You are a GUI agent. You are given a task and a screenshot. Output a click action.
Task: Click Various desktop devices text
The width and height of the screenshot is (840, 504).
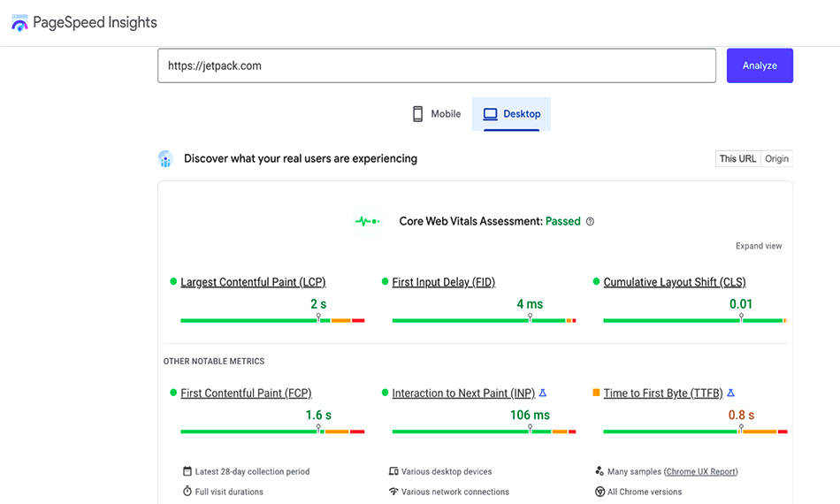[447, 471]
